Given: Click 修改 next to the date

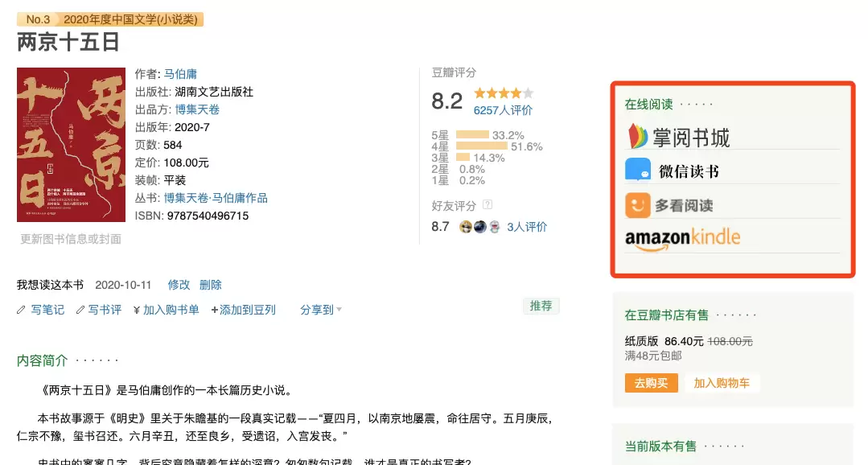Looking at the screenshot, I should (x=179, y=285).
